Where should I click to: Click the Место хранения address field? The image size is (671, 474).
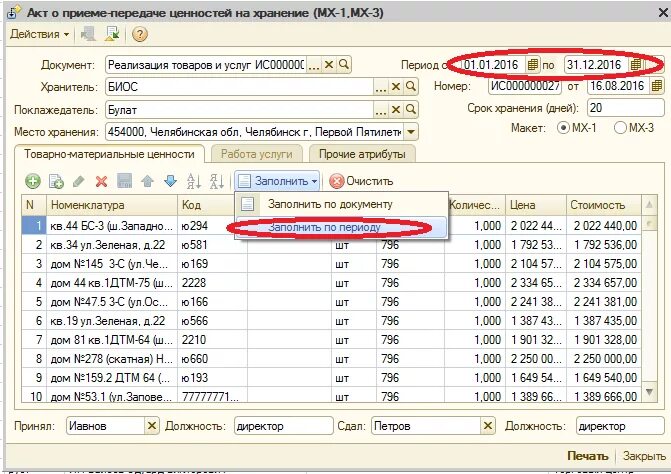point(254,132)
